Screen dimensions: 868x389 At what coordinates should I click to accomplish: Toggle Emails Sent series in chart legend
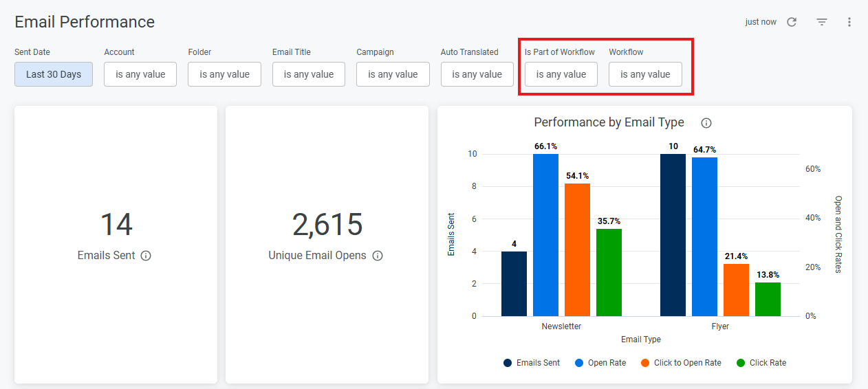tap(532, 363)
